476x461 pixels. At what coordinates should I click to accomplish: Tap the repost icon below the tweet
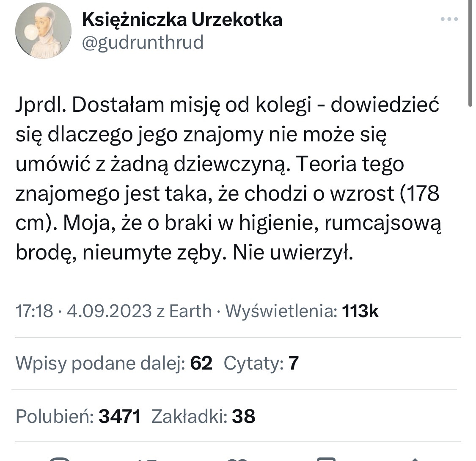point(148,458)
